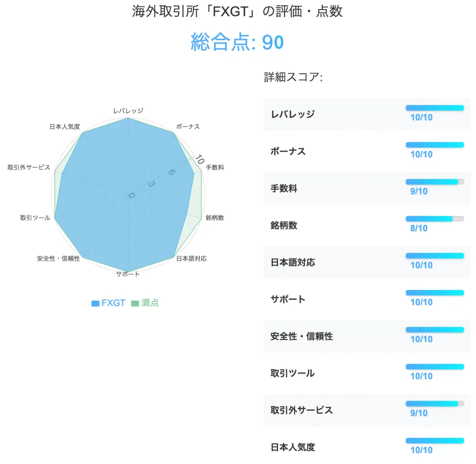Click the 取引外サービス label in score list
The image size is (476, 464).
pyautogui.click(x=301, y=410)
